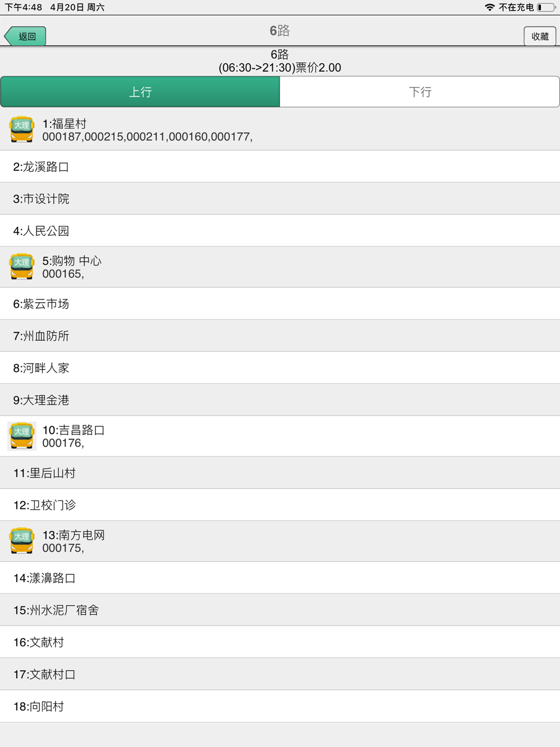Select stop 12:卫校门诊
The width and height of the screenshot is (560, 747).
280,505
